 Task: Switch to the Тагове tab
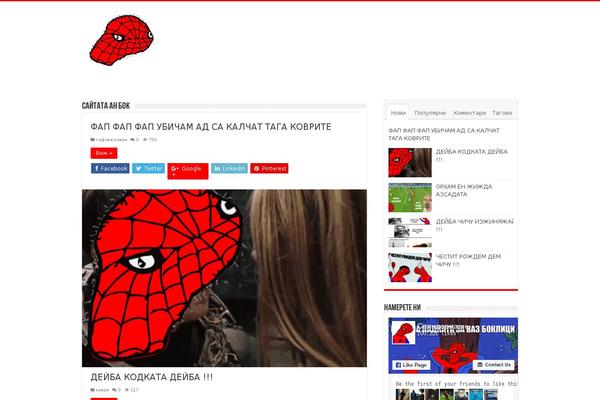point(502,113)
